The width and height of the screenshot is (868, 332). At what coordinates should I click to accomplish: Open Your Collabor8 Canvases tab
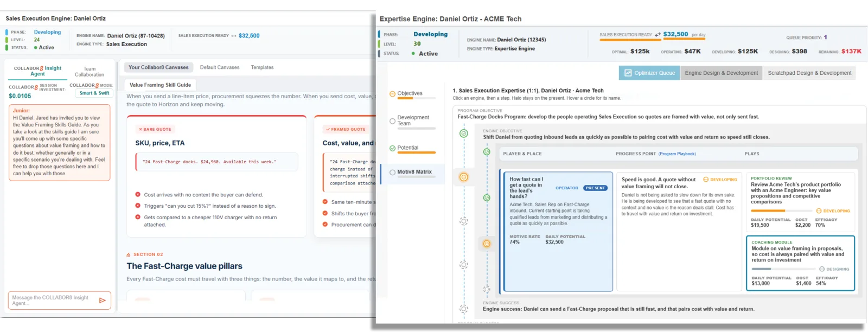pos(158,67)
